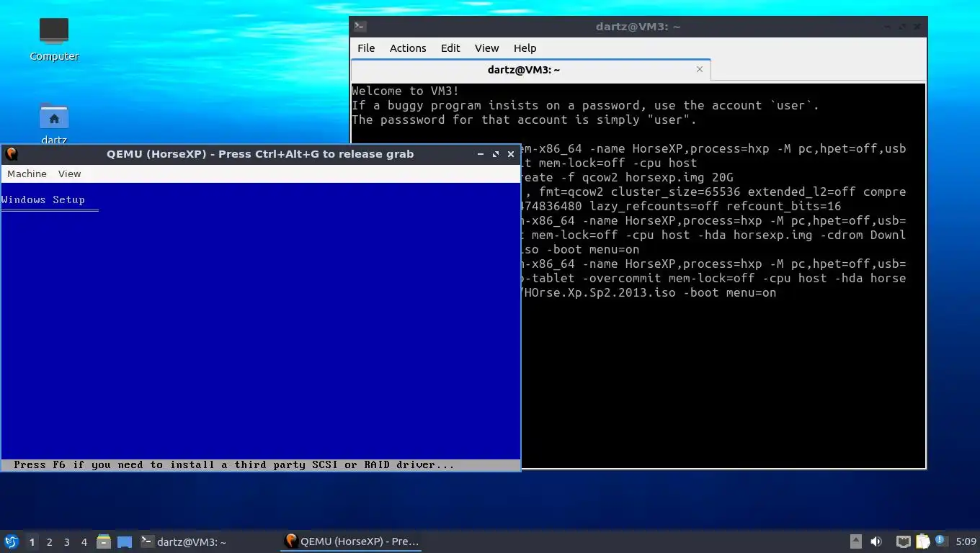
Task: Open the QEMU View menu
Action: 69,174
